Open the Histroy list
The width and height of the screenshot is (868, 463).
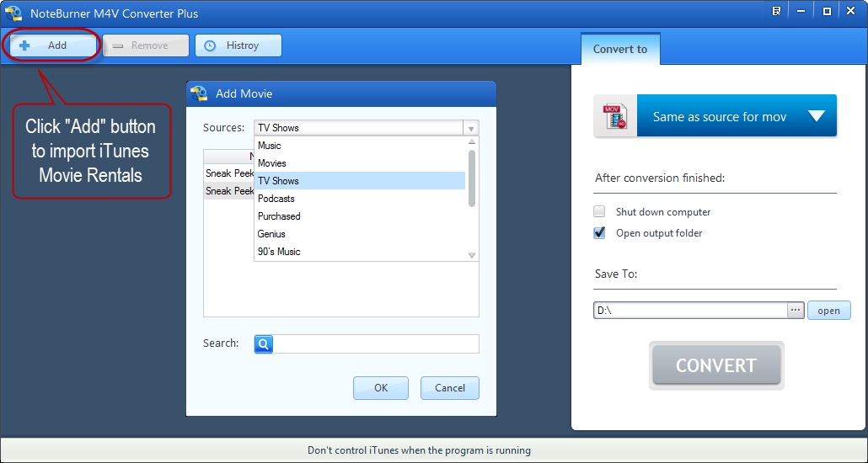pos(238,45)
